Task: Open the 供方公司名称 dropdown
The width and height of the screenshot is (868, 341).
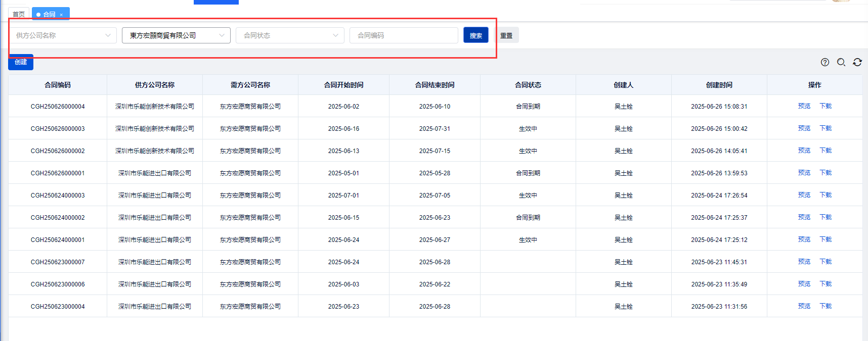Action: pyautogui.click(x=63, y=35)
